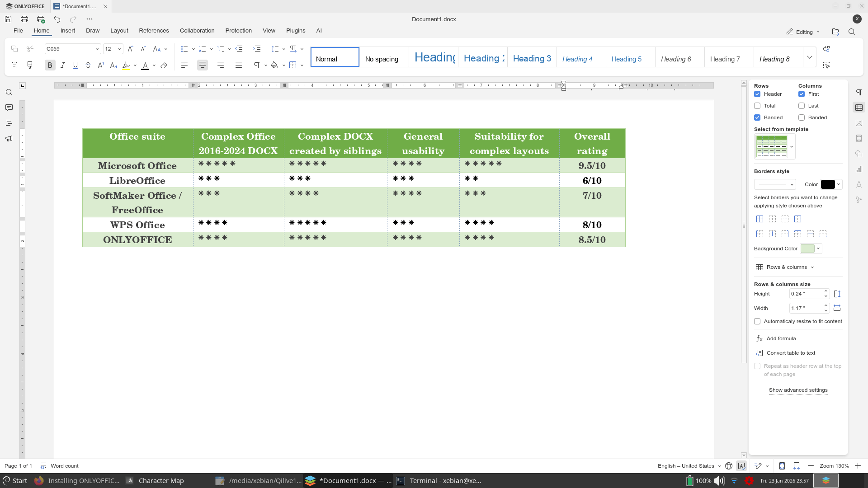The image size is (868, 488).
Task: Enable the Total row checkbox
Action: (x=757, y=106)
